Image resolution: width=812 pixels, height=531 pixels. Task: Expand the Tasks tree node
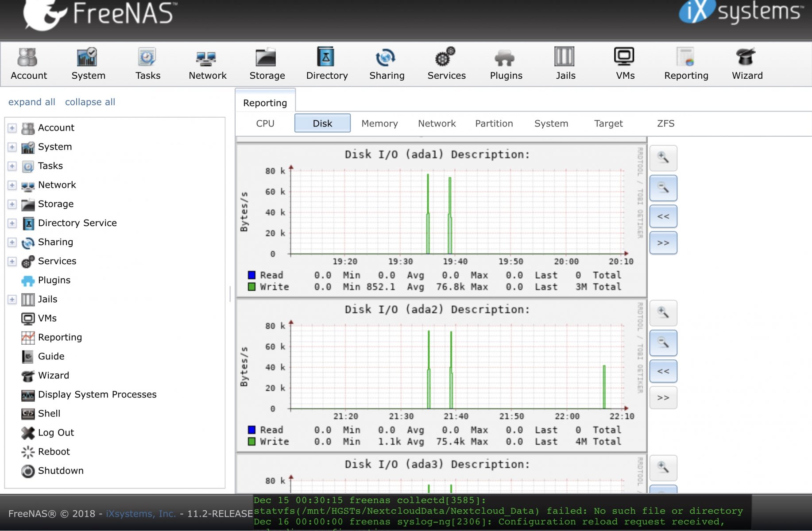point(12,166)
